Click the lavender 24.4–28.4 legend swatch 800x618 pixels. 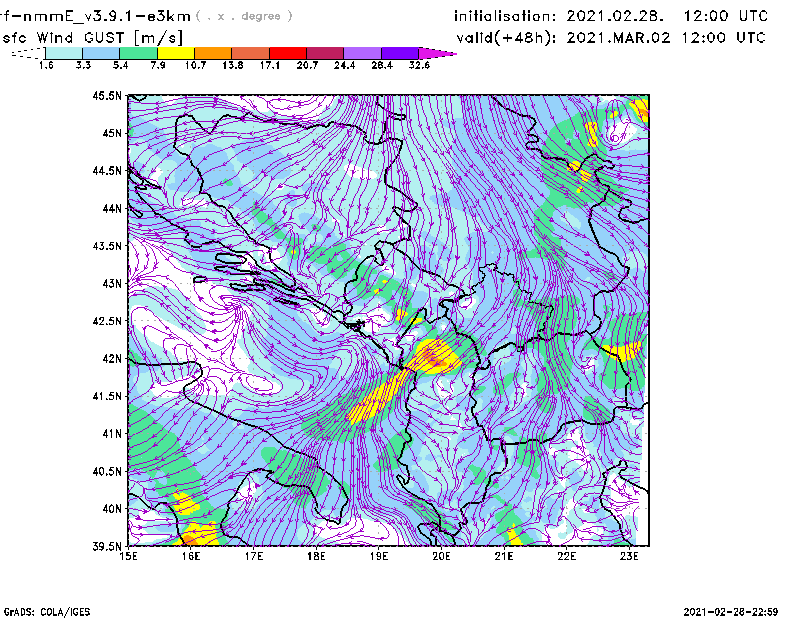pyautogui.click(x=363, y=53)
